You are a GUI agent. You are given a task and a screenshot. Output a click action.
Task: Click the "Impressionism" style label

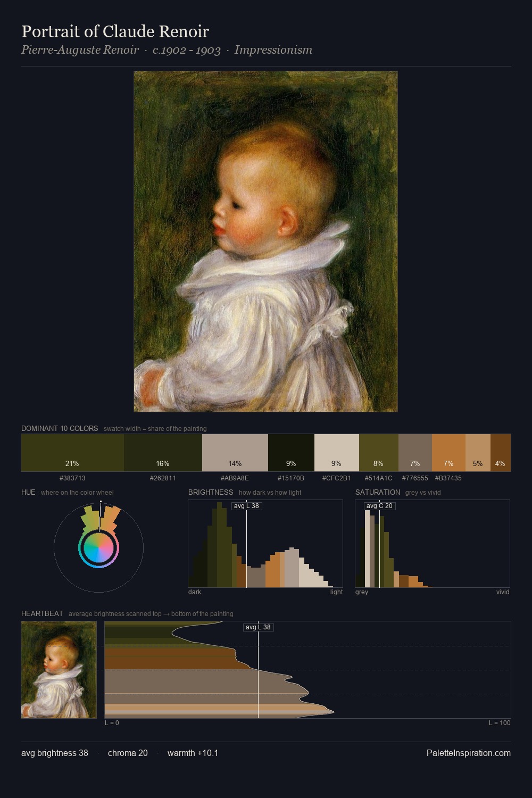click(273, 50)
